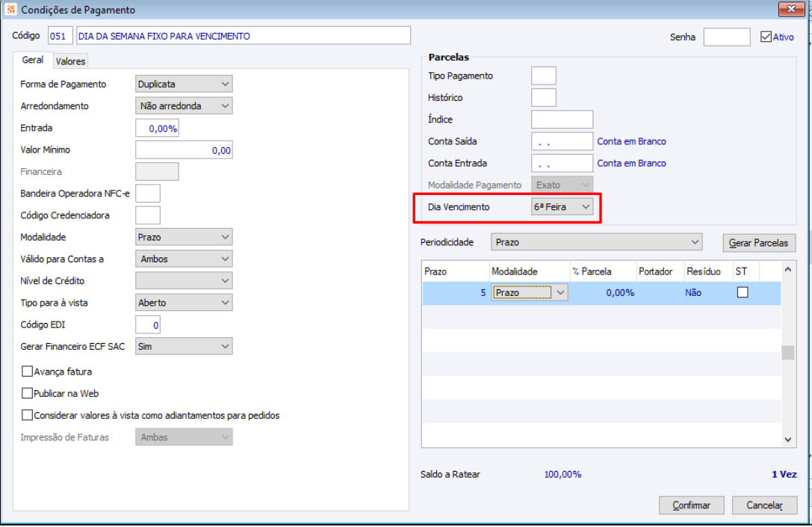Click the Confirmar button
The height and width of the screenshot is (527, 812).
pos(691,505)
